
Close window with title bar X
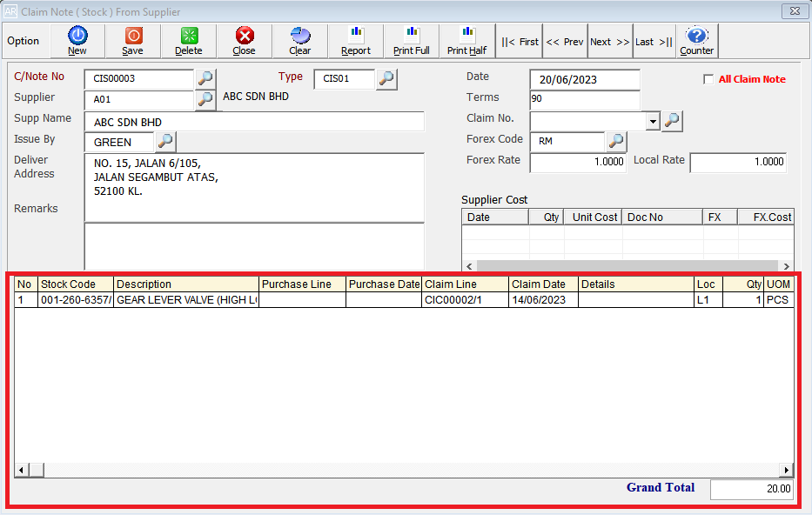point(795,10)
